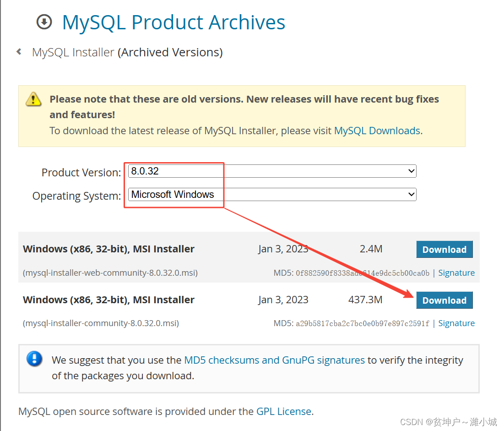
Task: Click the 437.3M file size value
Action: tap(365, 300)
